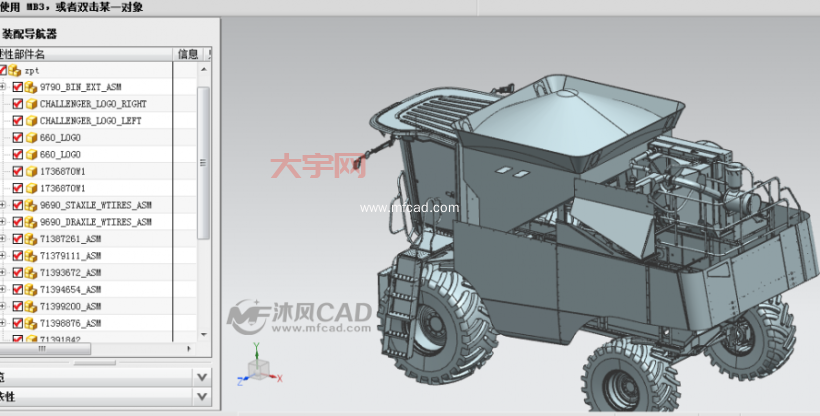This screenshot has height=416, width=820.
Task: Select the 71379111_ASM row text
Action: pos(71,256)
